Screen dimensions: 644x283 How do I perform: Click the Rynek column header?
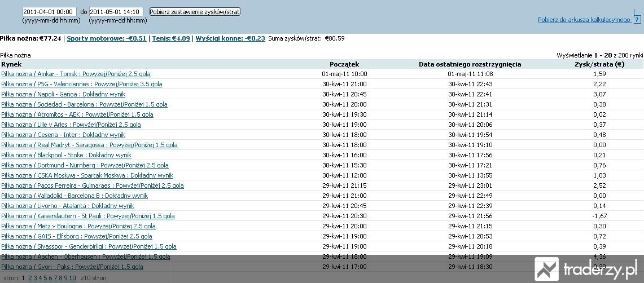pos(11,64)
